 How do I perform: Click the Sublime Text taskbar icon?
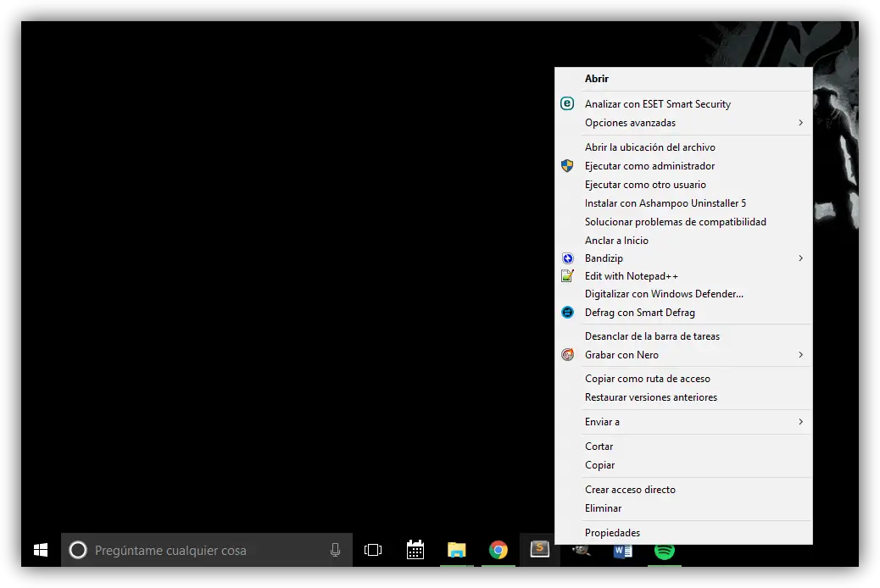click(540, 549)
